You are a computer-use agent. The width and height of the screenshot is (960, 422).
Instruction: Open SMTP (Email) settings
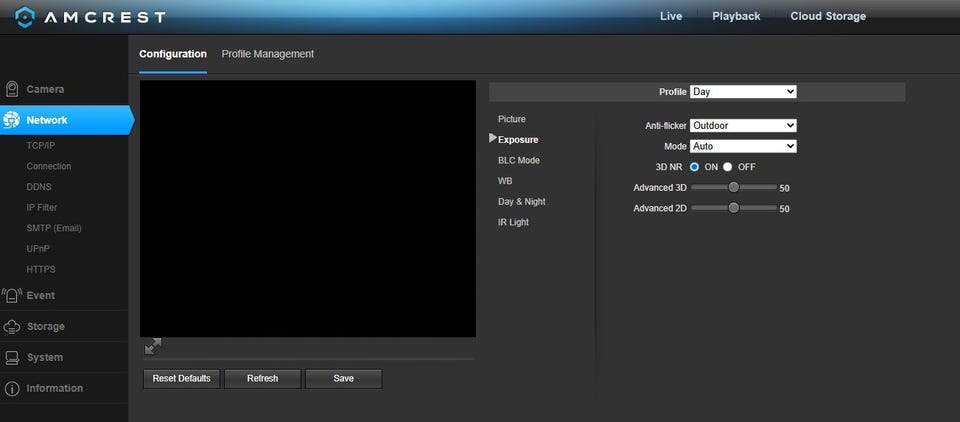[54, 228]
